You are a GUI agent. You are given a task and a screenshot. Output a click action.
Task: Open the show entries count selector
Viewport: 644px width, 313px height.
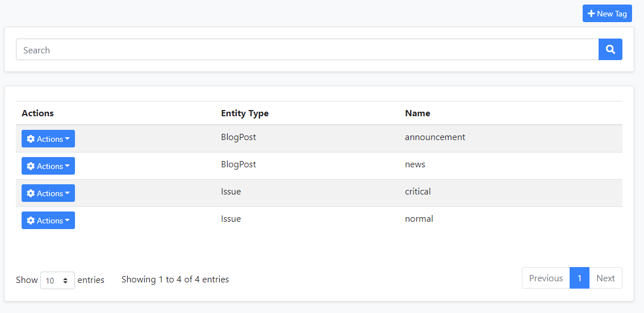57,280
